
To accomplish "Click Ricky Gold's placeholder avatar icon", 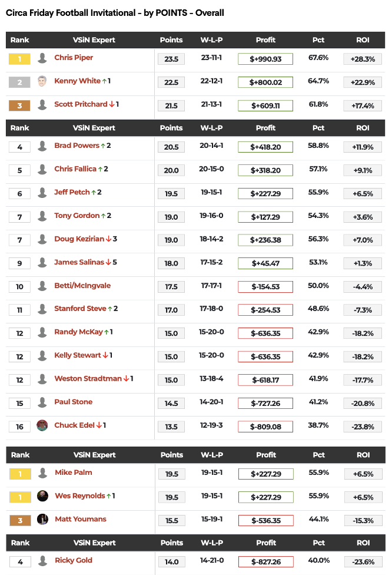I will pos(42,561).
